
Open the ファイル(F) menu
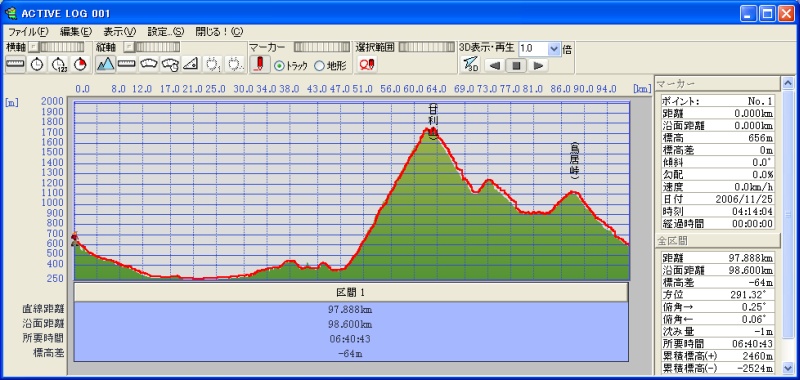tap(28, 32)
